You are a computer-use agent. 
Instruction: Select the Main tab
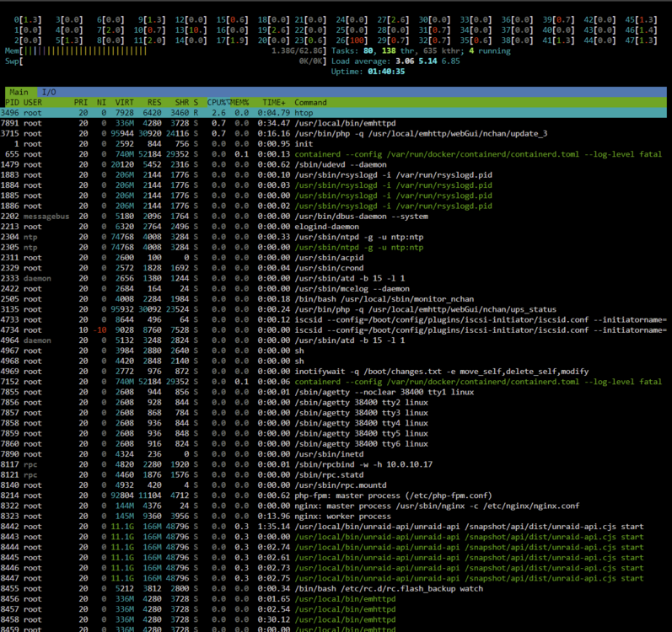click(19, 92)
